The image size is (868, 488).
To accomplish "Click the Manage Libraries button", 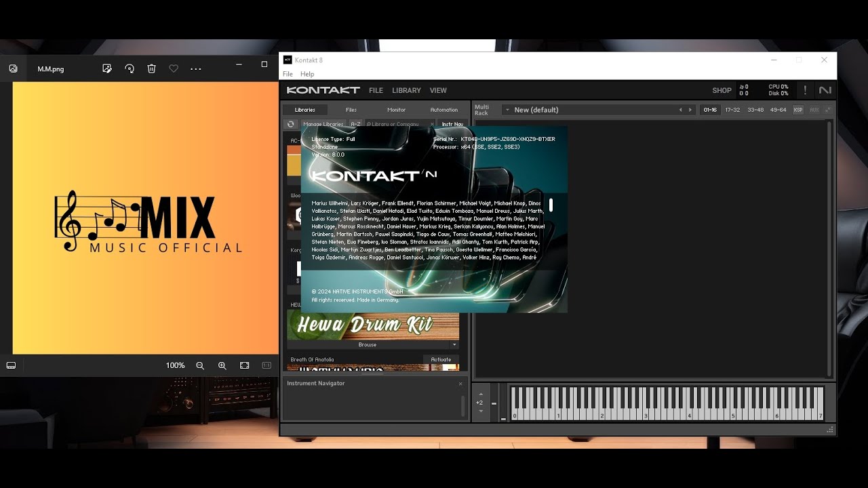I will click(x=323, y=124).
